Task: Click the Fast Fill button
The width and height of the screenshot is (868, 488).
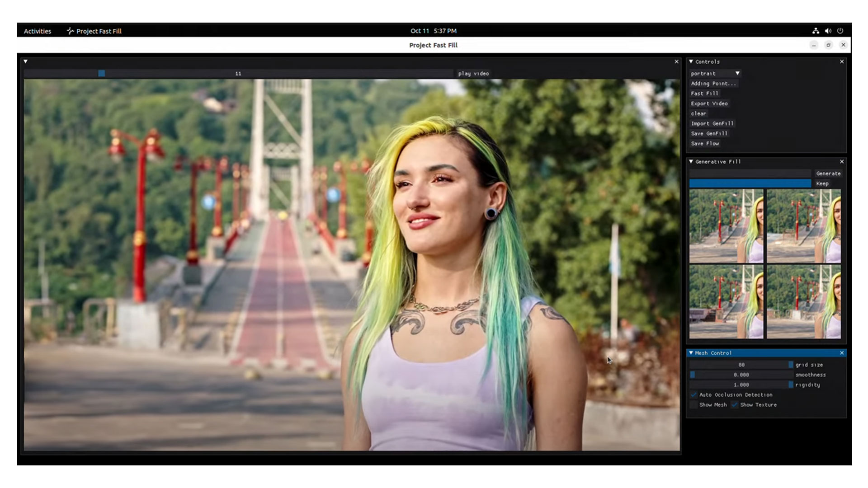Action: click(x=704, y=94)
